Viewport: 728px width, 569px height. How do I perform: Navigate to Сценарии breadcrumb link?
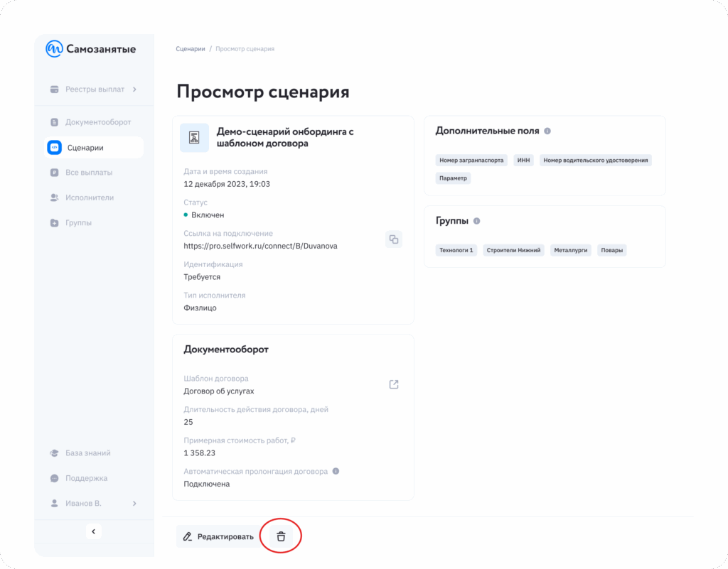coord(190,49)
